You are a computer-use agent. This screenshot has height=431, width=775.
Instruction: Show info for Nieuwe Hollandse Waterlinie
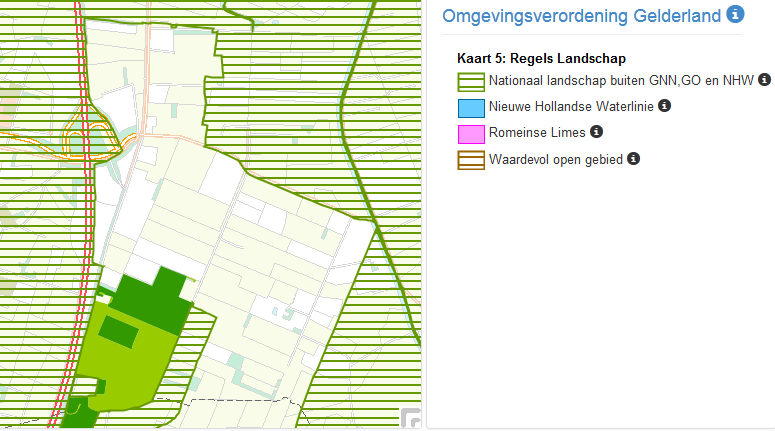[664, 106]
